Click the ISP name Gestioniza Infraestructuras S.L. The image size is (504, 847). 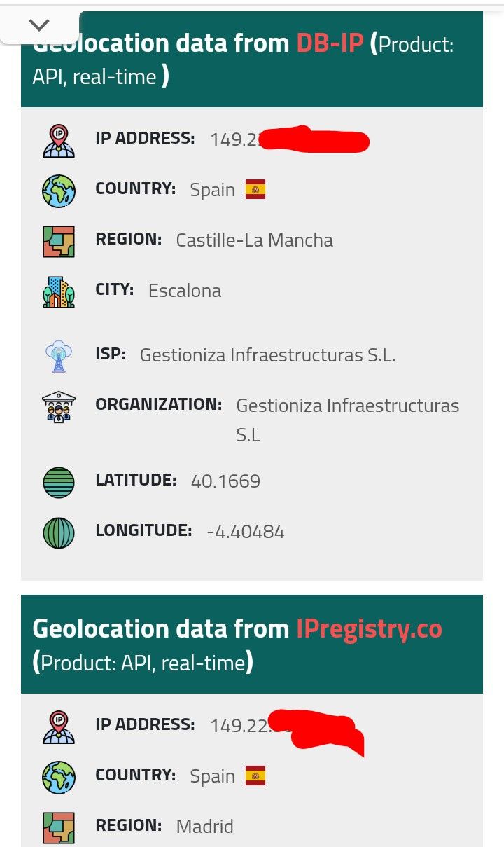(267, 355)
